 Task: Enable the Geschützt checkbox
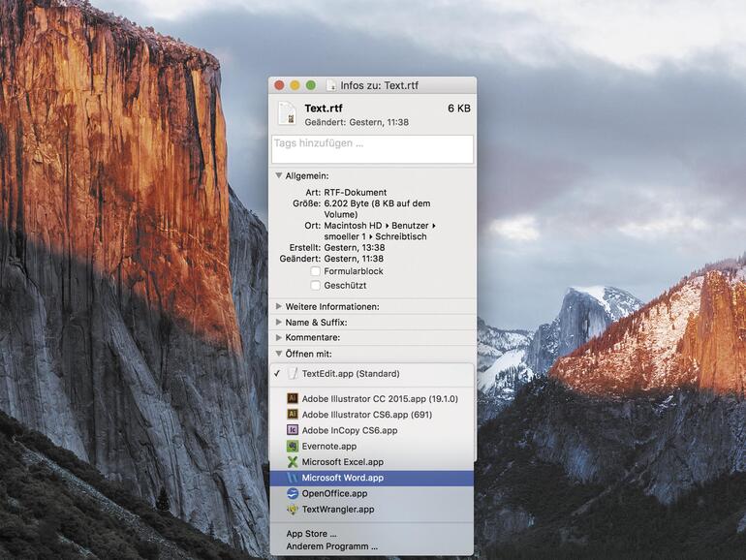coord(315,286)
